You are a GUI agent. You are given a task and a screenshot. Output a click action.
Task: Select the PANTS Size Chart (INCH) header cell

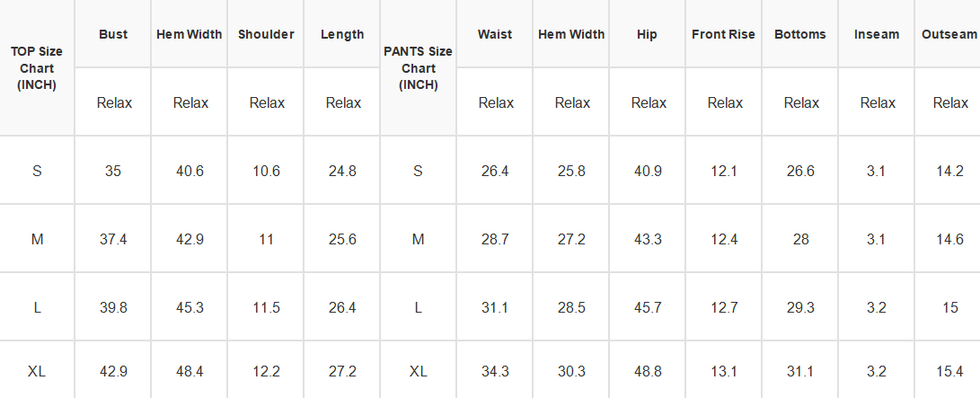point(418,67)
